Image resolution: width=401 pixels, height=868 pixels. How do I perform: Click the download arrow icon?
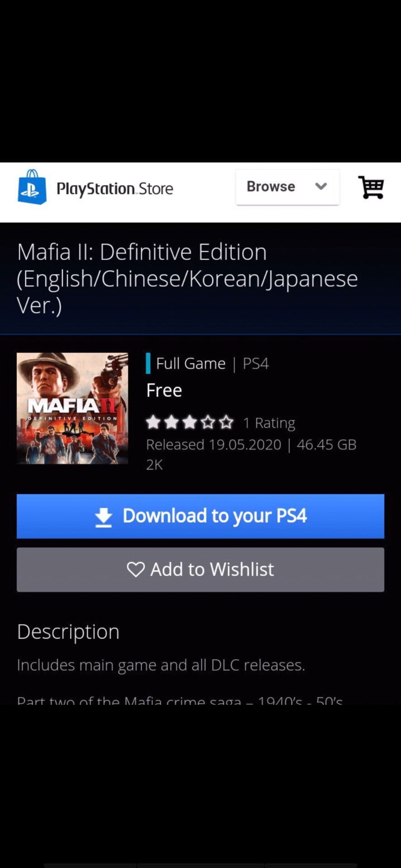pyautogui.click(x=104, y=517)
